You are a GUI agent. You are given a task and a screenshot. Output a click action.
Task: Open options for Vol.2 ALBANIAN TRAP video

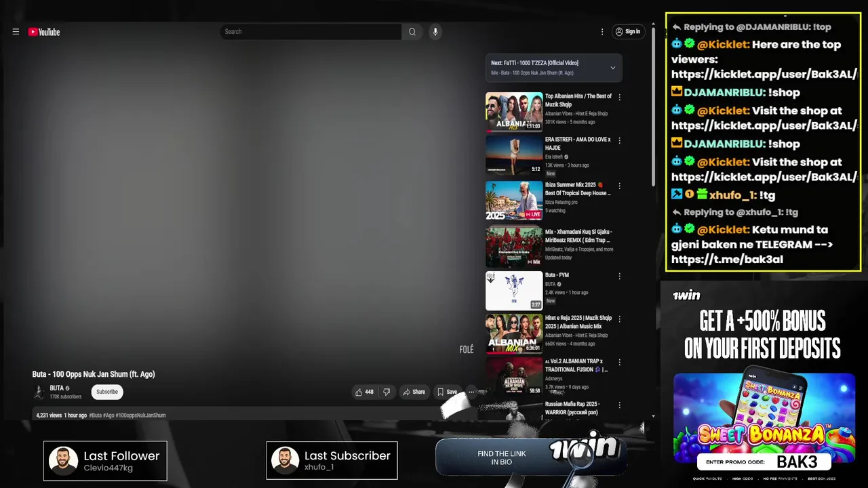click(619, 363)
